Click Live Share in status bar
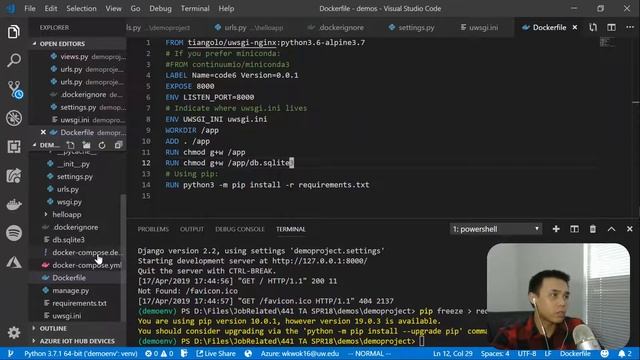This screenshot has width=640, height=360. 216,353
